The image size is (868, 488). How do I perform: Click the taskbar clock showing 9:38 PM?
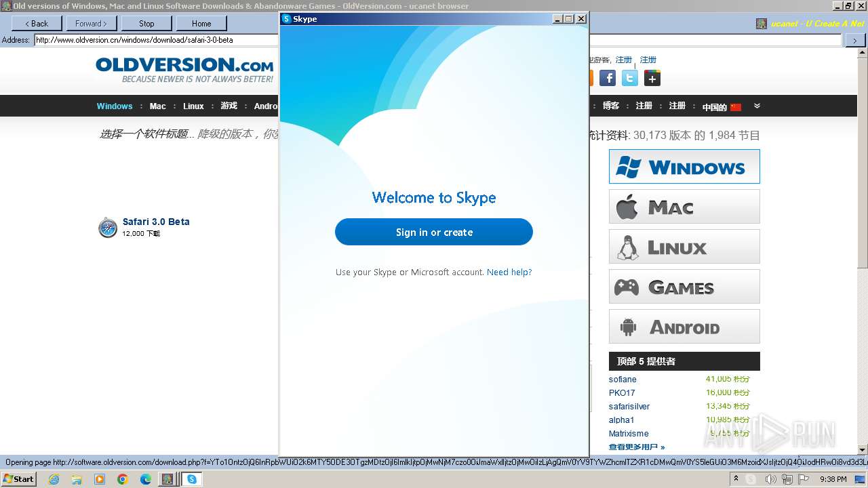833,479
